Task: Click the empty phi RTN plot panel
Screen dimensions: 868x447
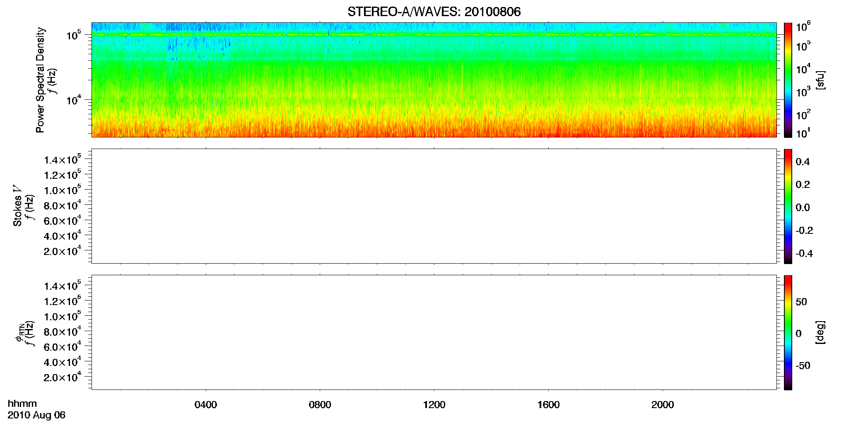Action: 434,332
